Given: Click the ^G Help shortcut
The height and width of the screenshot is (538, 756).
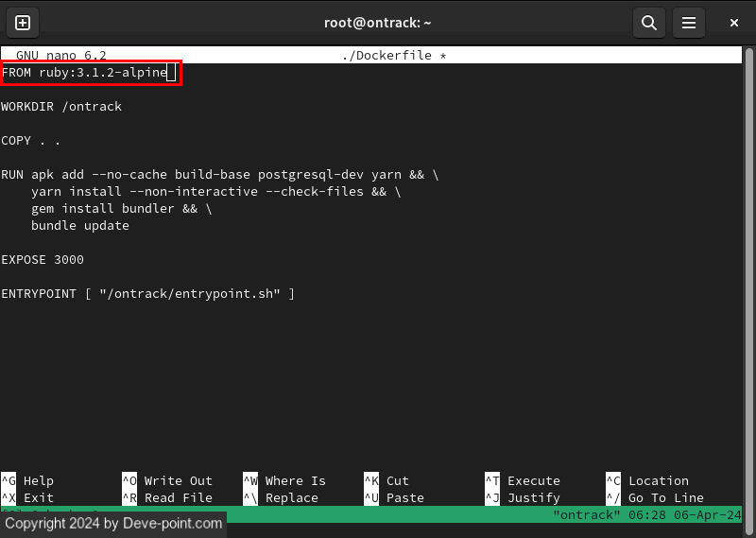Looking at the screenshot, I should point(28,480).
